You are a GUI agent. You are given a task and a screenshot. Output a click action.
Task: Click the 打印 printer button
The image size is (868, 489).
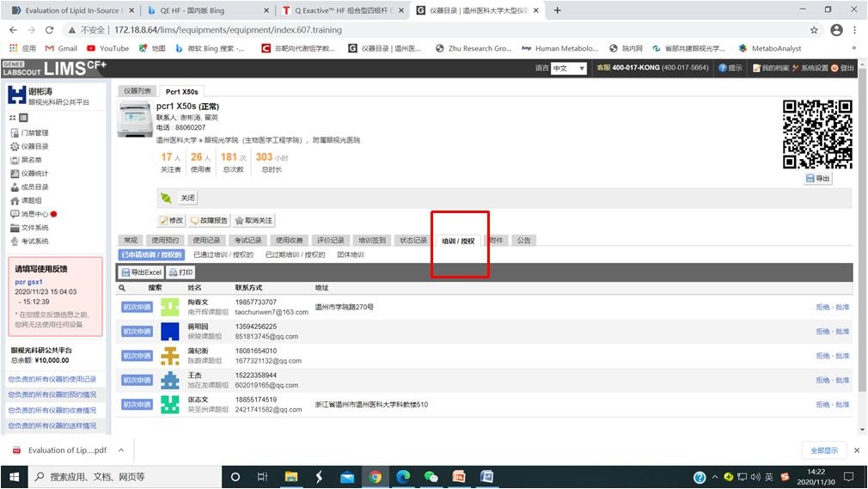click(x=180, y=272)
